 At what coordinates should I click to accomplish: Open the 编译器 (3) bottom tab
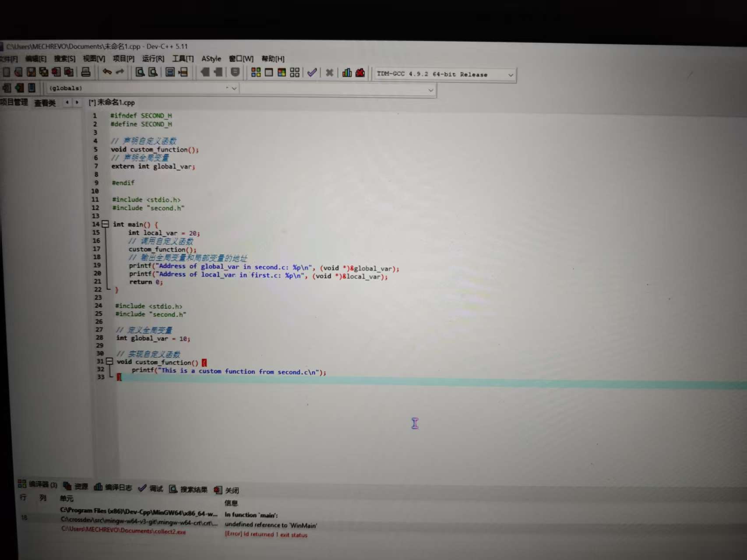click(38, 484)
